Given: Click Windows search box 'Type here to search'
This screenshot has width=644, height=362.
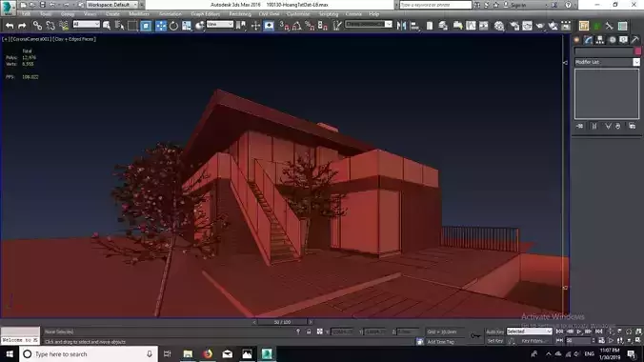Looking at the screenshot, I should pyautogui.click(x=89, y=353).
